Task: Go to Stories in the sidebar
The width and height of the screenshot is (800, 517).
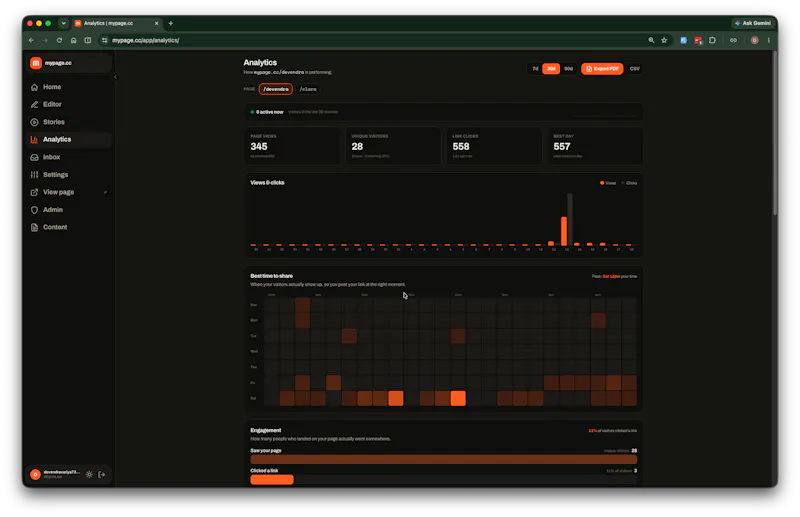Action: (x=69, y=122)
